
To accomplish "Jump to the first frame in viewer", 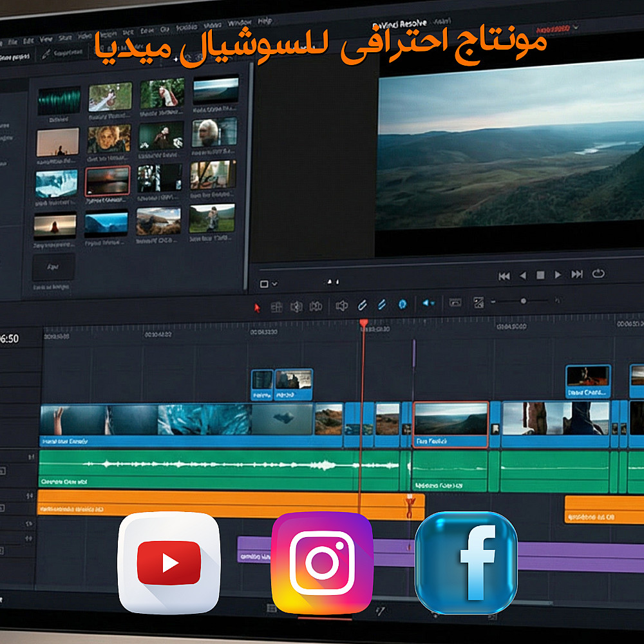I will [504, 276].
